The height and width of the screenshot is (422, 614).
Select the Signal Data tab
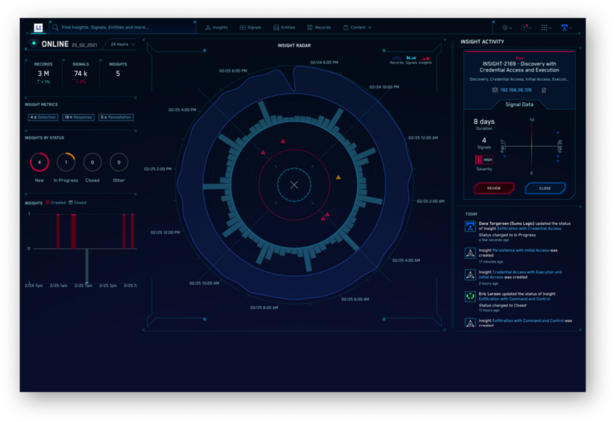pyautogui.click(x=519, y=105)
